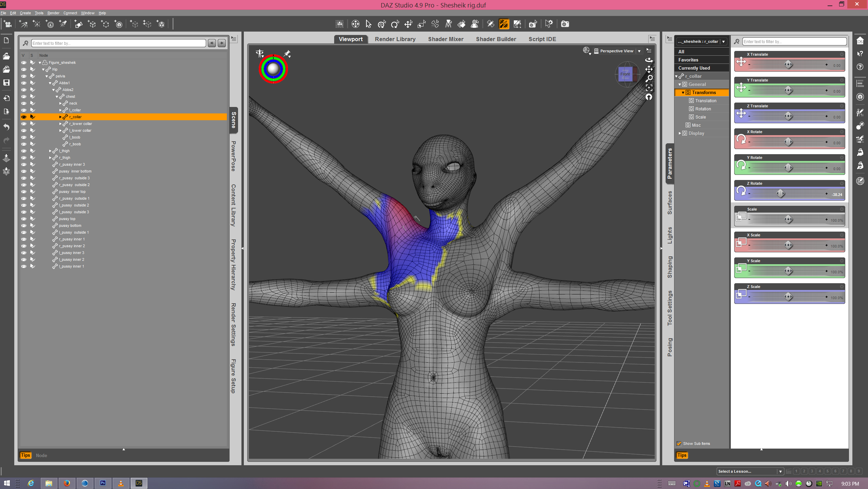Select Currently Used in the parameters list
The height and width of the screenshot is (489, 868).
[694, 68]
